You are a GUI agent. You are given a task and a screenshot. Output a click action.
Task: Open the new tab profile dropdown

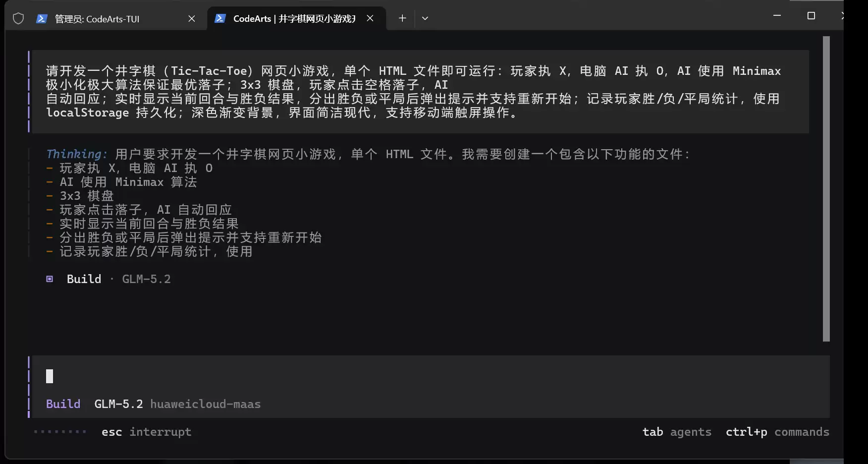(425, 18)
